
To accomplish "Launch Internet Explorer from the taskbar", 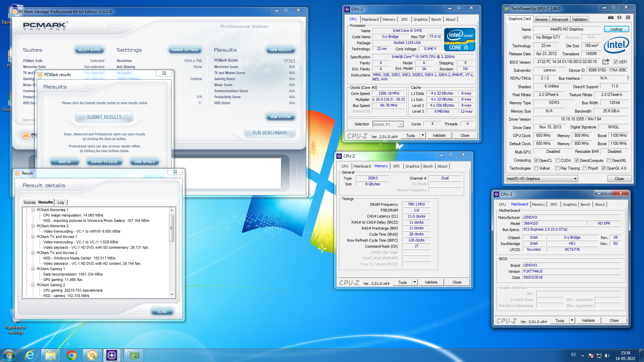I will (30, 355).
